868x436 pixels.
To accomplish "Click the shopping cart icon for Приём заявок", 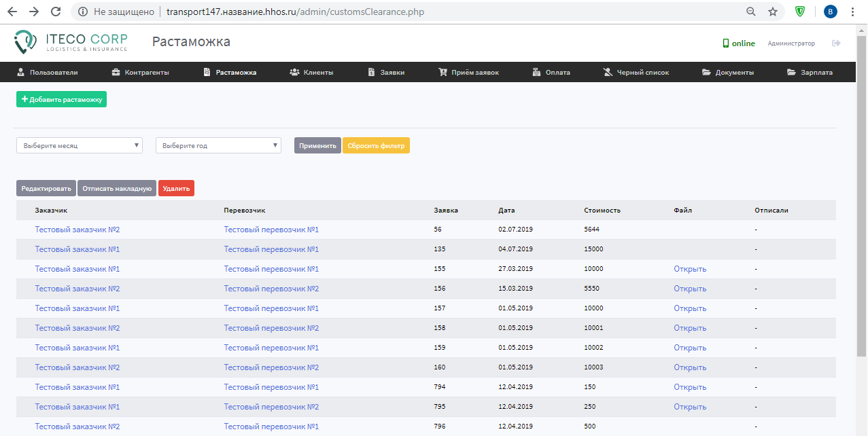I will tap(443, 73).
